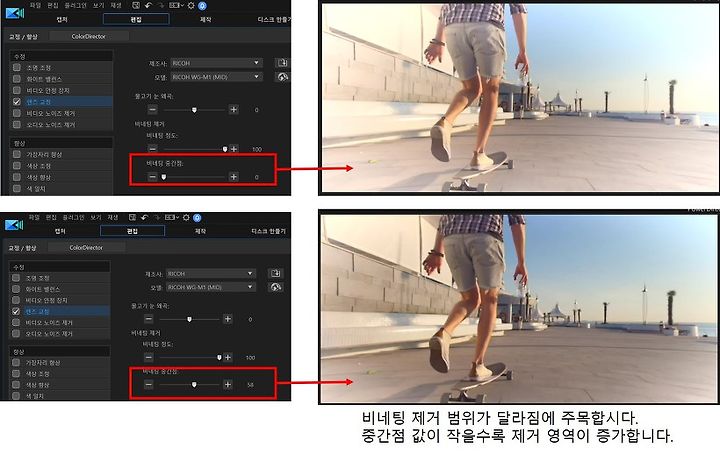Image resolution: width=720 pixels, height=454 pixels.
Task: Click import lens profile icon in upper screenshot
Action: [282, 63]
